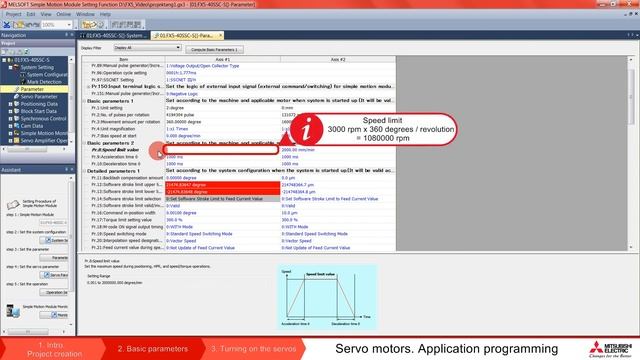The width and height of the screenshot is (640, 360).
Task: Click the Servo Amplifier Operation tree icon
Action: [16, 140]
